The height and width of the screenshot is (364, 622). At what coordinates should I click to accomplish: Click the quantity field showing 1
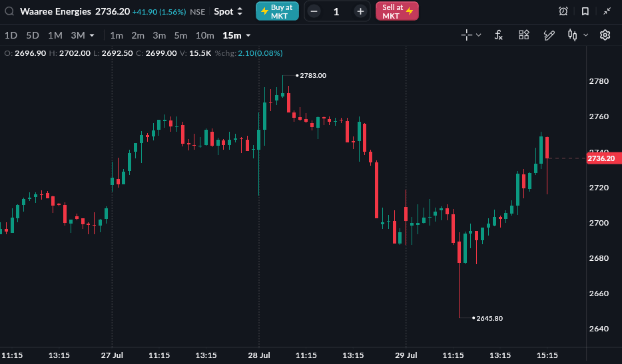tap(336, 12)
